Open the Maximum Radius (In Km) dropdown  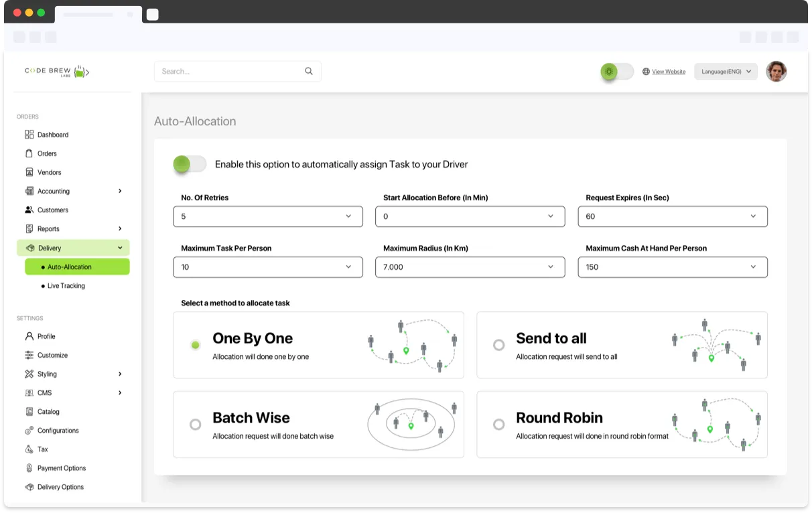[x=470, y=267]
